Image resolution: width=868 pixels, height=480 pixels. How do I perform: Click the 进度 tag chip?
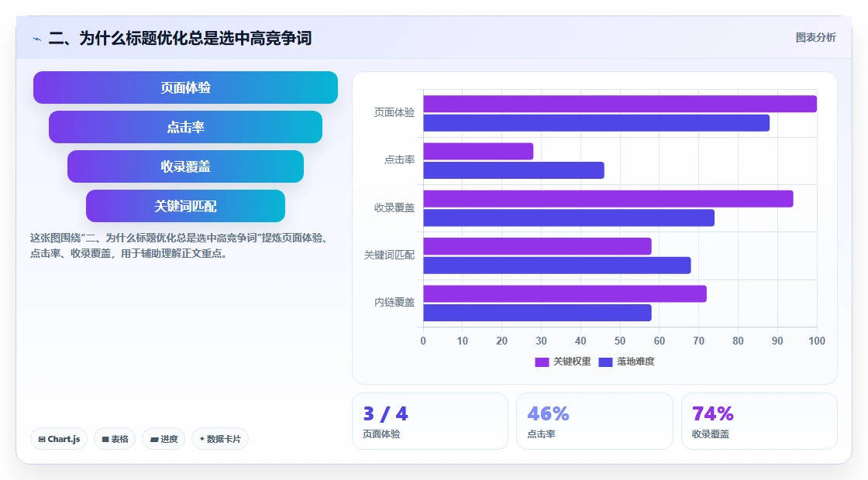point(164,439)
